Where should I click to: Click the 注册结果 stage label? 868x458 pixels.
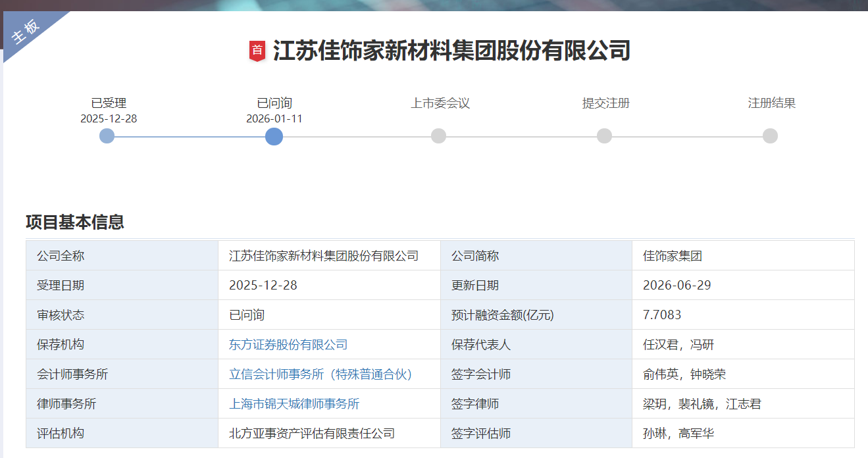(772, 103)
